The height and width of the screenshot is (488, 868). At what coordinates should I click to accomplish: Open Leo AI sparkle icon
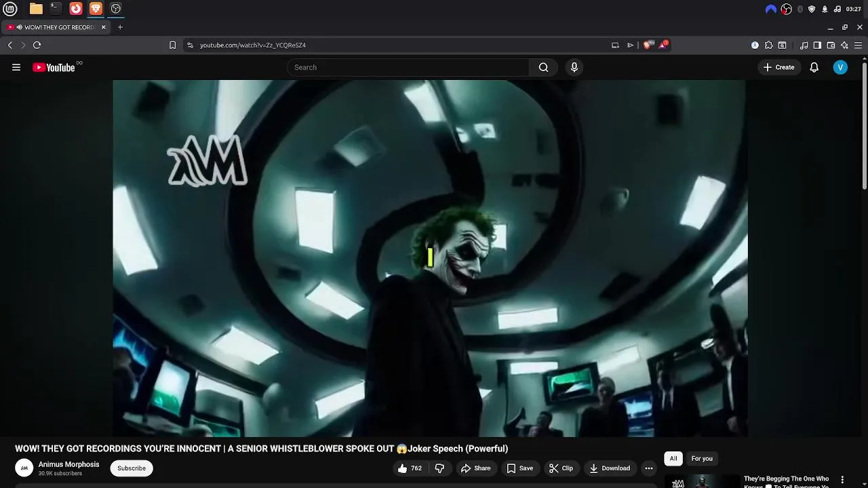click(844, 45)
